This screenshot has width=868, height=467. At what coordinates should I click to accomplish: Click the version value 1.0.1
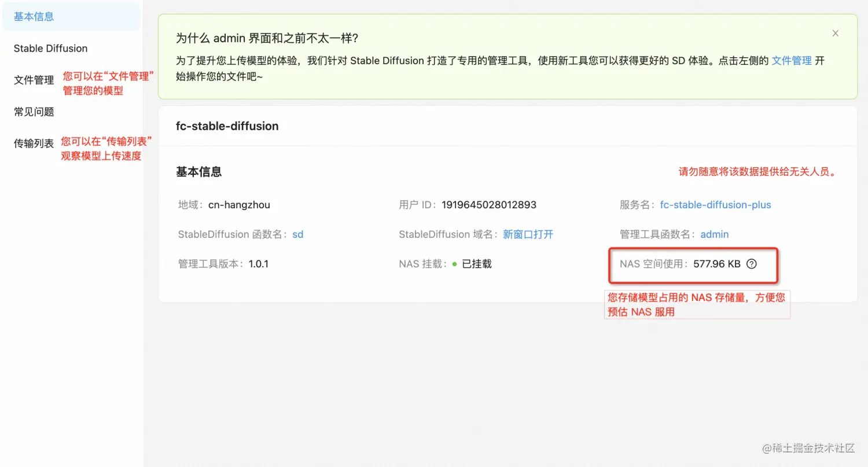point(259,264)
